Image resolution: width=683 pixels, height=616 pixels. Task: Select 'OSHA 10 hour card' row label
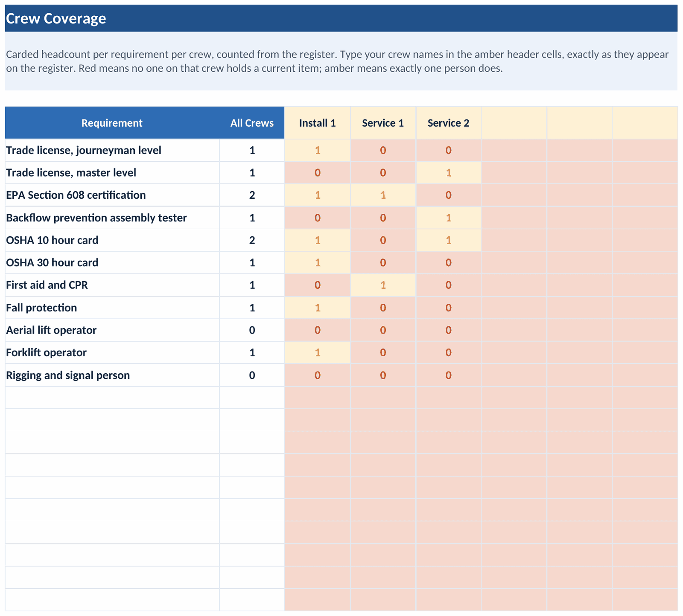click(112, 240)
